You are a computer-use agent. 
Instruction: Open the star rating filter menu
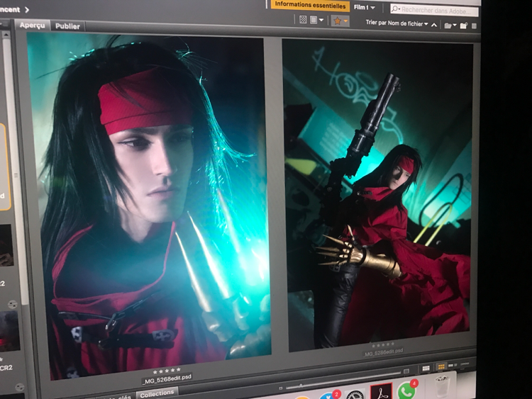coord(340,21)
